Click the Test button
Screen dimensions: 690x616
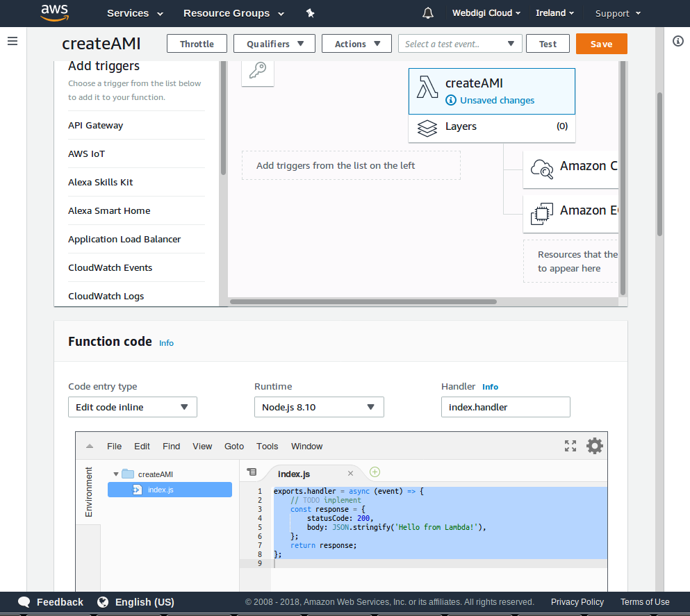coord(548,44)
